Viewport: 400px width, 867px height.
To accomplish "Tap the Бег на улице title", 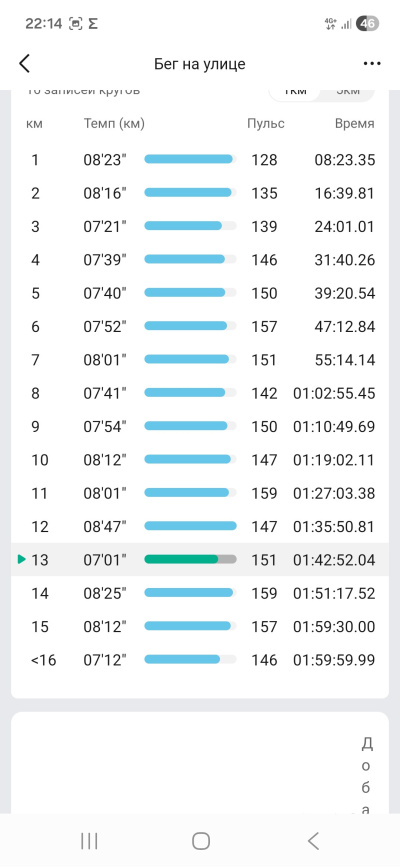I will point(200,64).
